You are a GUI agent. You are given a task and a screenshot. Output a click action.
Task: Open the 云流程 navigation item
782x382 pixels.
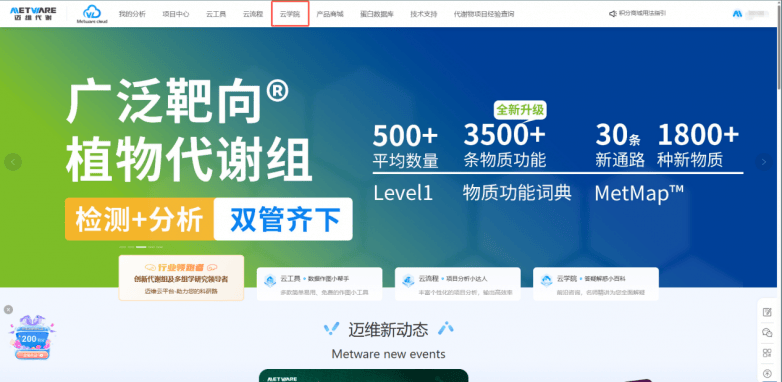pyautogui.click(x=253, y=14)
